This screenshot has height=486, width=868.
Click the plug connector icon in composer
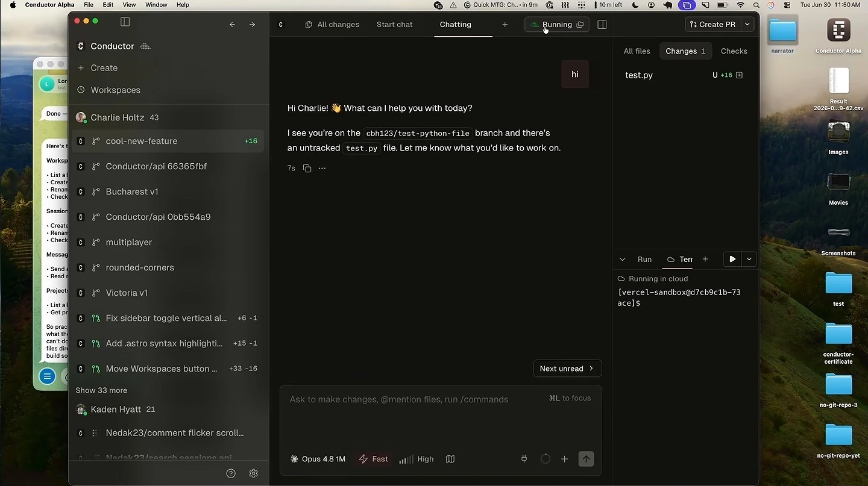click(x=524, y=459)
